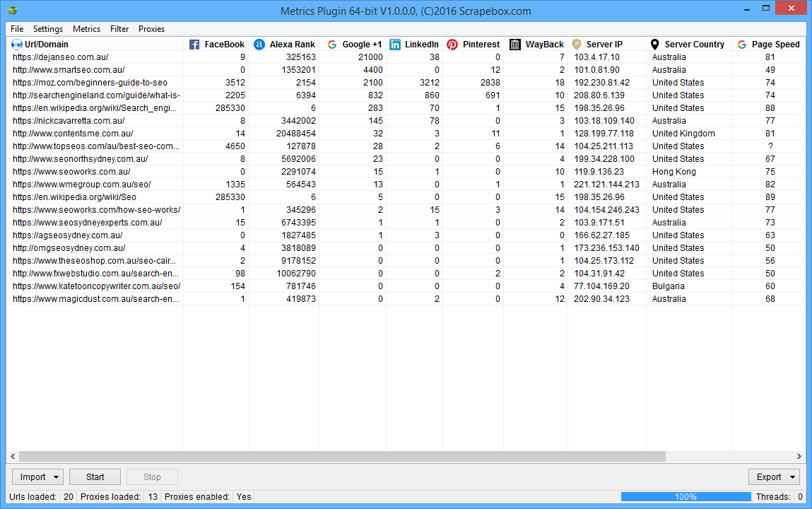Click the Server IP column icon
This screenshot has height=509, width=812.
pos(577,45)
